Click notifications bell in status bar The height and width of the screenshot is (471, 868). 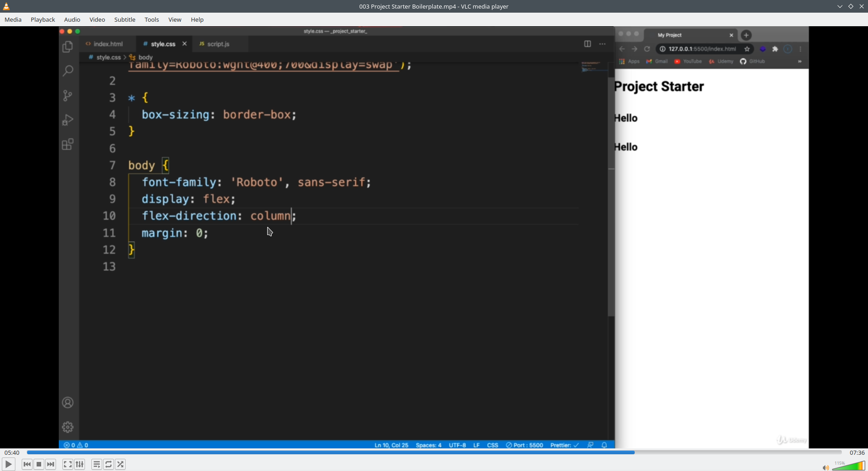(604, 445)
